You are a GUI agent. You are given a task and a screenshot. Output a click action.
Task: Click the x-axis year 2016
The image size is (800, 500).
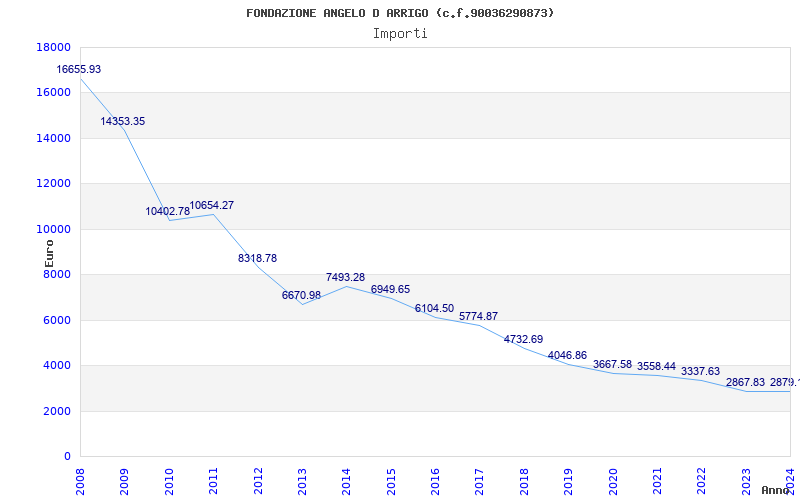pos(435,481)
